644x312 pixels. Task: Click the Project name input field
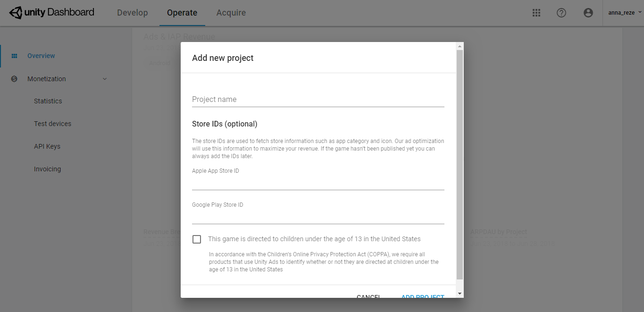318,100
